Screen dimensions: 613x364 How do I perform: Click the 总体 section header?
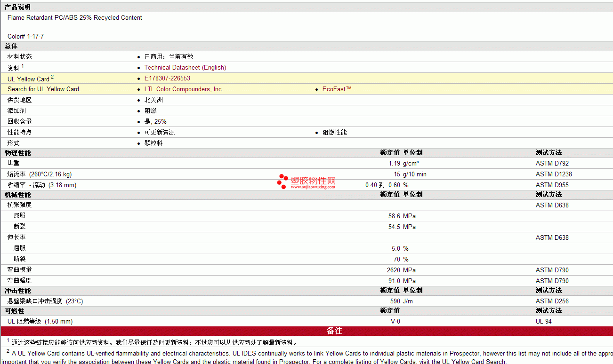coord(11,46)
